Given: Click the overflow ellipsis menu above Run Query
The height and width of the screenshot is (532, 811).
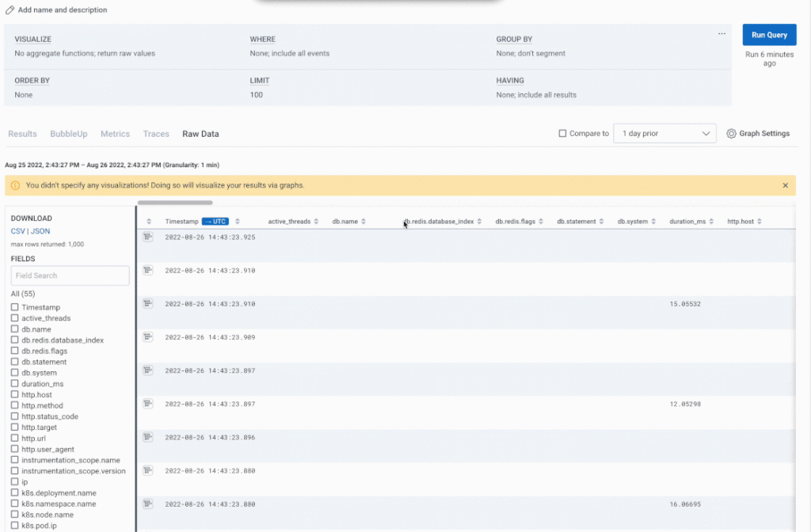Looking at the screenshot, I should coord(722,34).
